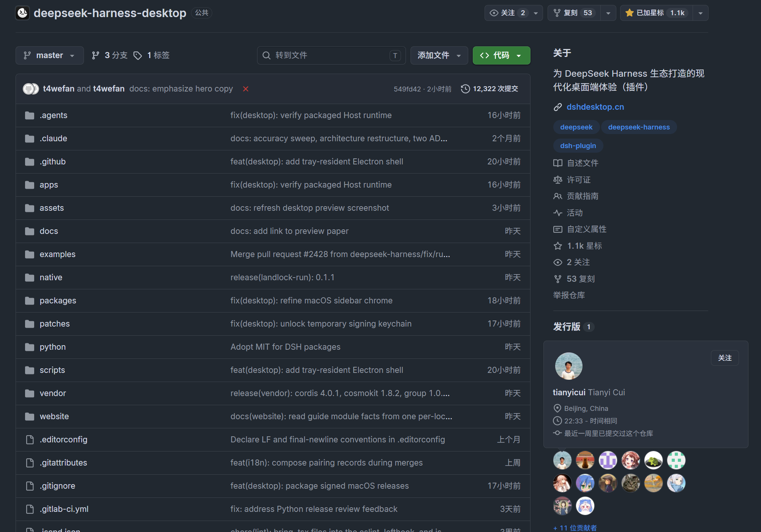Click the .agents folder icon
The image size is (761, 532).
[x=30, y=115]
